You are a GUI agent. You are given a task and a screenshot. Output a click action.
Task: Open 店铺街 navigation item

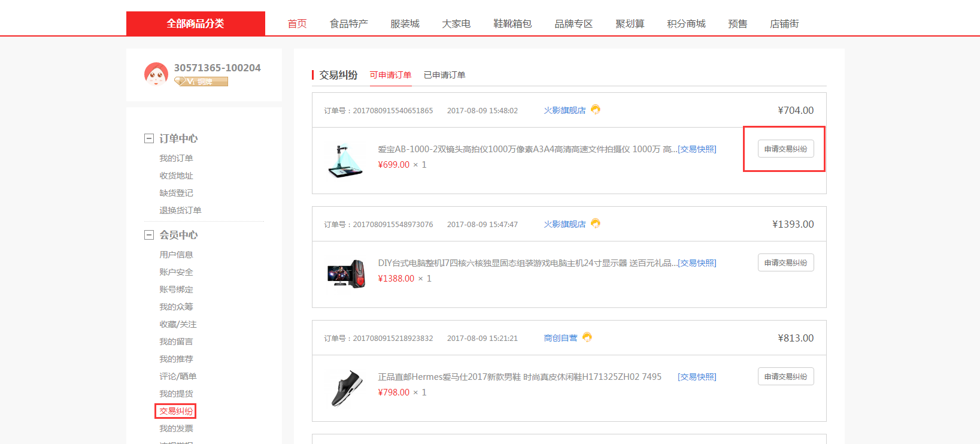pos(784,24)
